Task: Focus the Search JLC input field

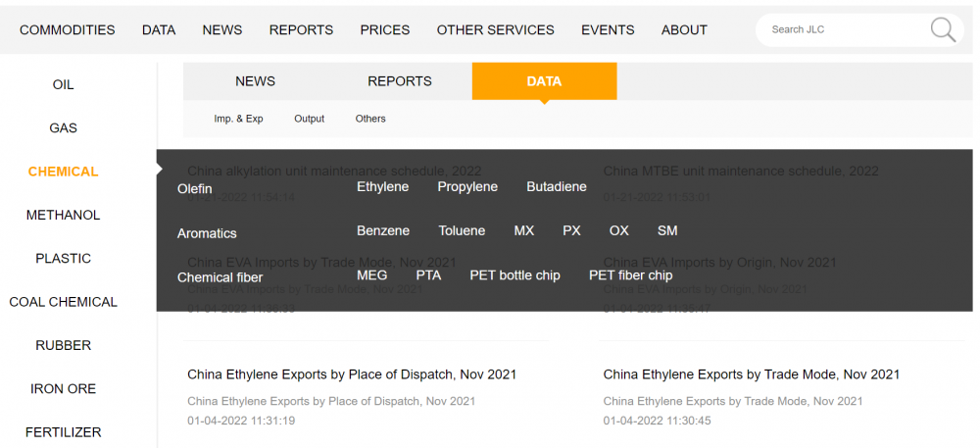Action: coord(844,29)
